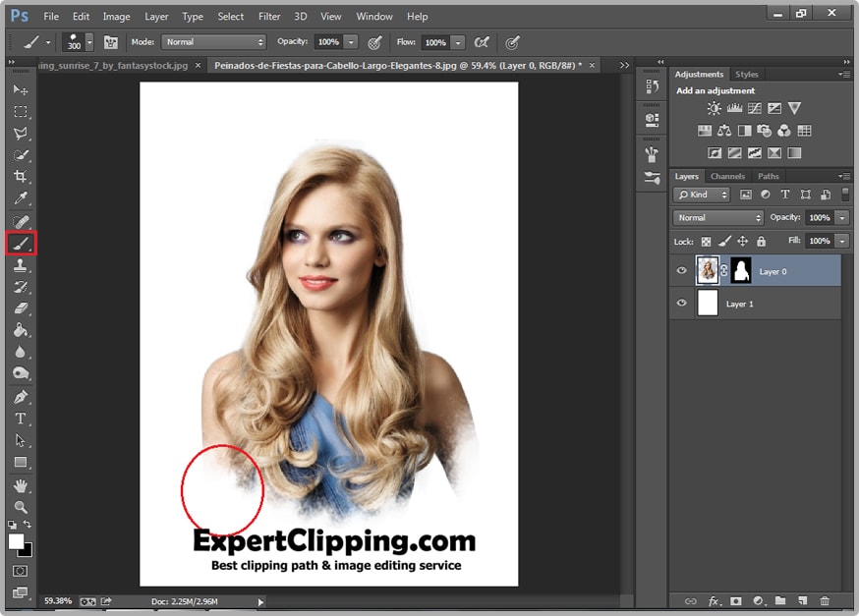Select the Brush tool in toolbar

pos(21,243)
